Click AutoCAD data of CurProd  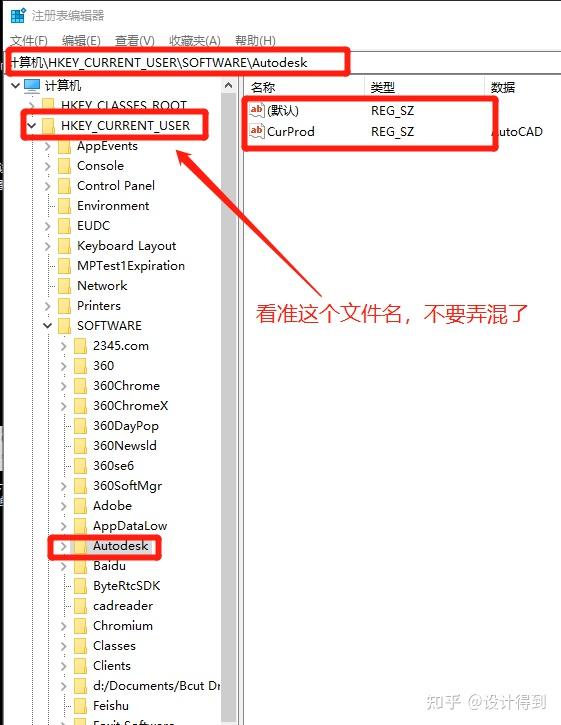[517, 132]
